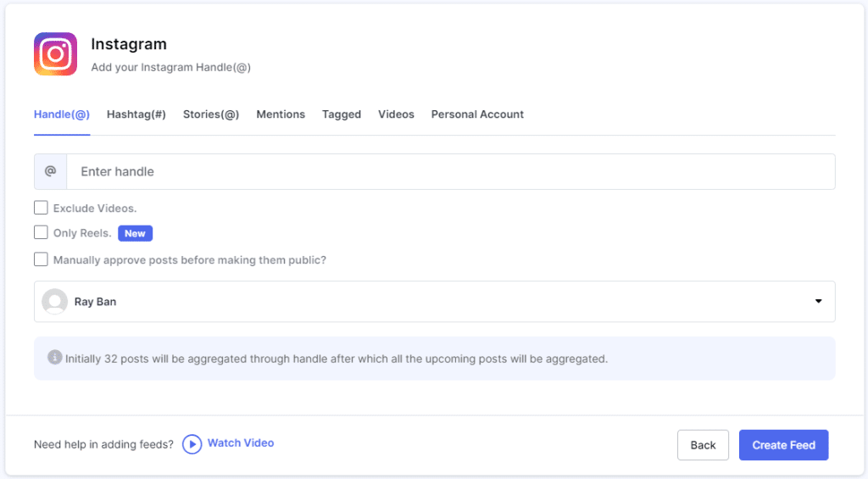Image resolution: width=868 pixels, height=479 pixels.
Task: Click the Instagram logo icon
Action: pos(55,54)
